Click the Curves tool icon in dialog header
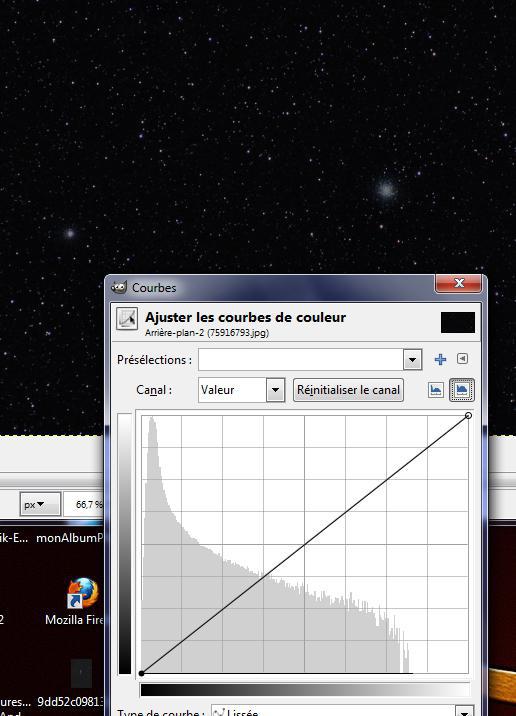The width and height of the screenshot is (516, 716). [x=126, y=318]
